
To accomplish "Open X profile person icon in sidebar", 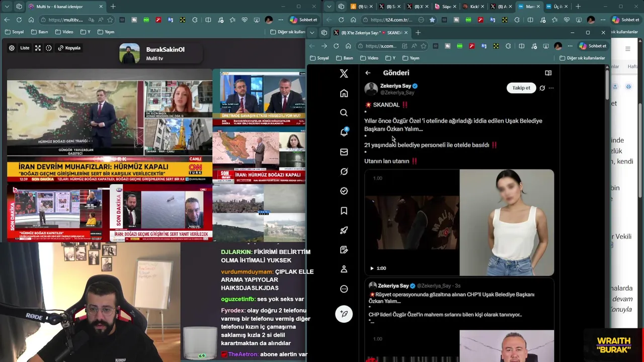I will pyautogui.click(x=344, y=269).
